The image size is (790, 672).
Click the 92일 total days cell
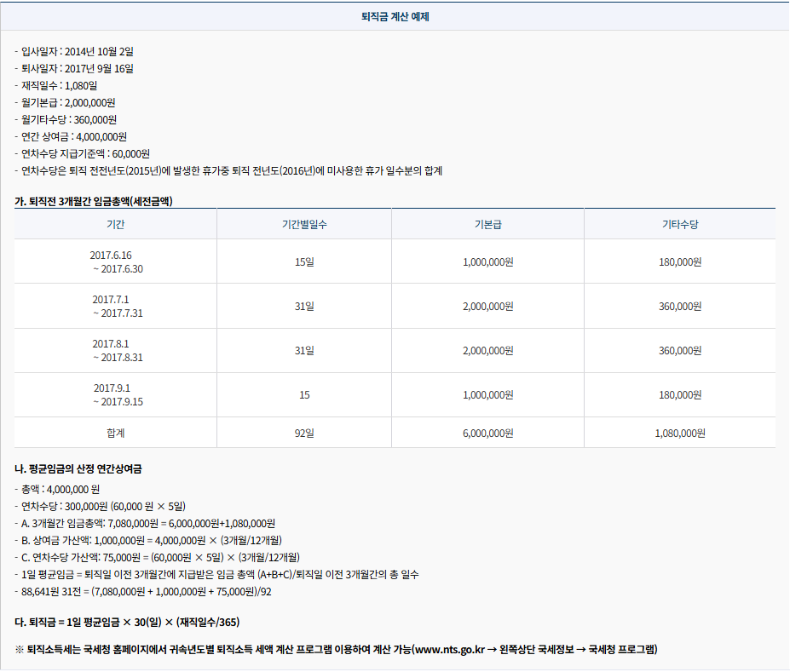303,433
